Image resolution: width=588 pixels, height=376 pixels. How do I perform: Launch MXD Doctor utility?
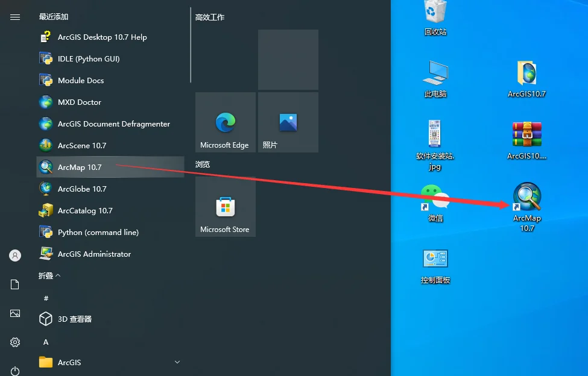click(x=110, y=102)
